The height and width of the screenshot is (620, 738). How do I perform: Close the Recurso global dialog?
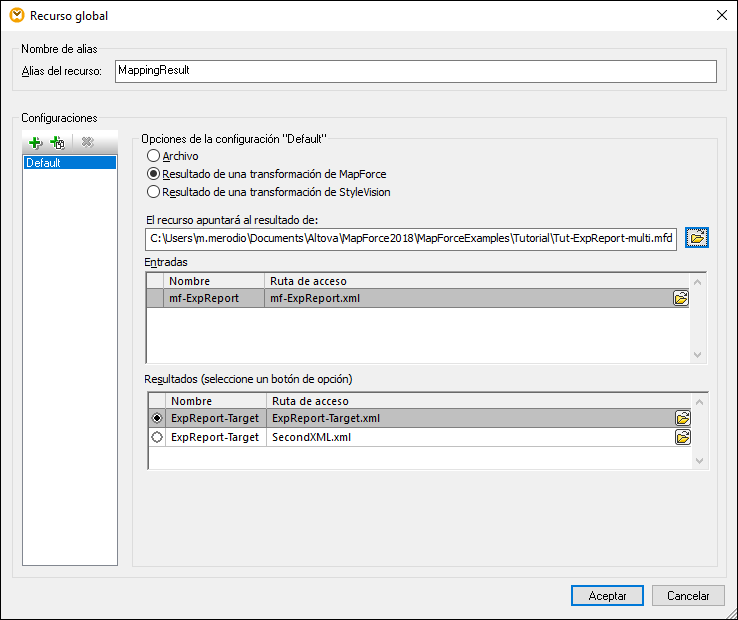[x=721, y=15]
